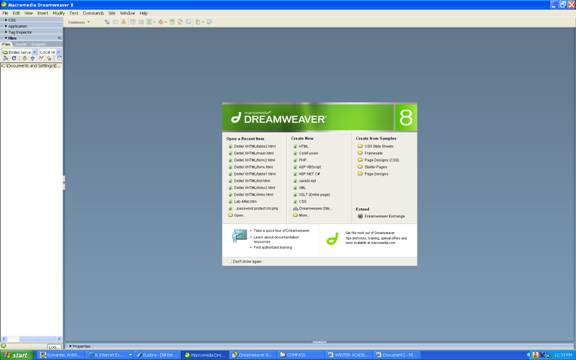Click Find authorized training link
Image resolution: width=576 pixels, height=360 pixels.
pyautogui.click(x=273, y=248)
